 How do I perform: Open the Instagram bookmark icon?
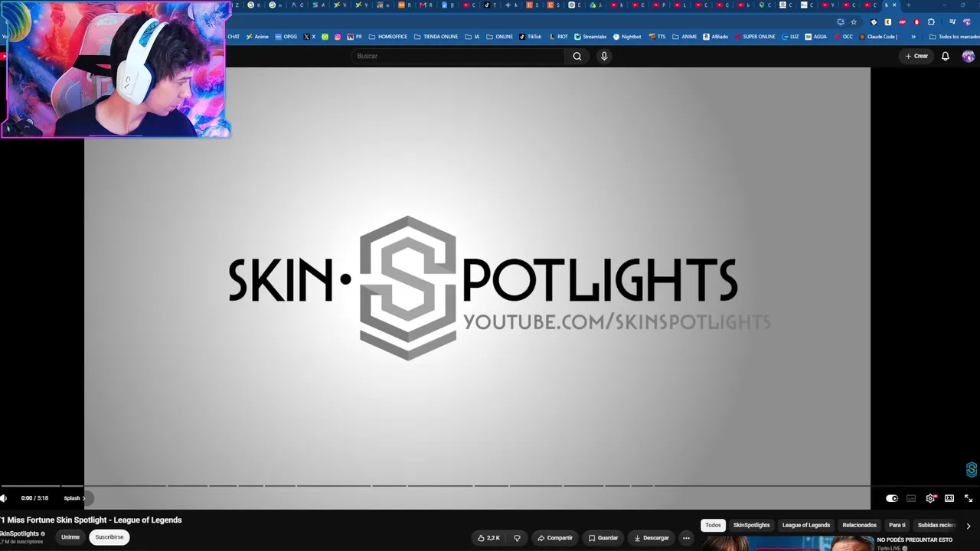coord(338,37)
